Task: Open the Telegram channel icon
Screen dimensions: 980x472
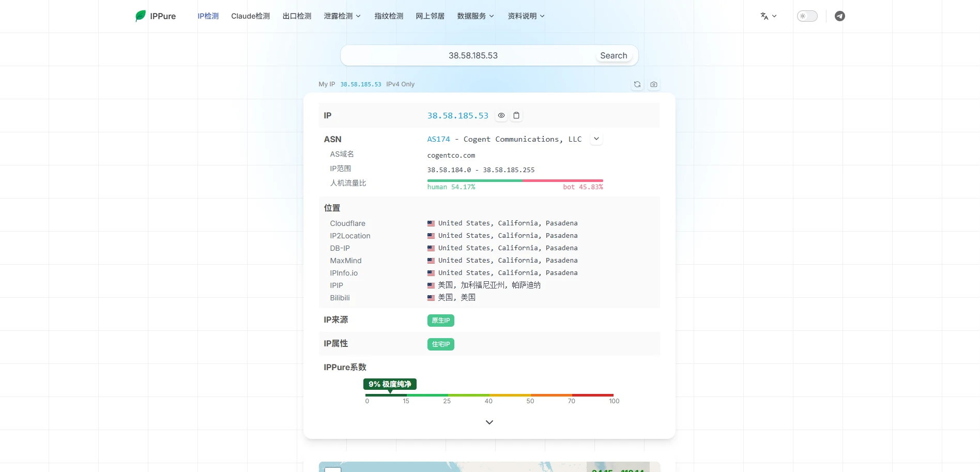Action: 840,16
